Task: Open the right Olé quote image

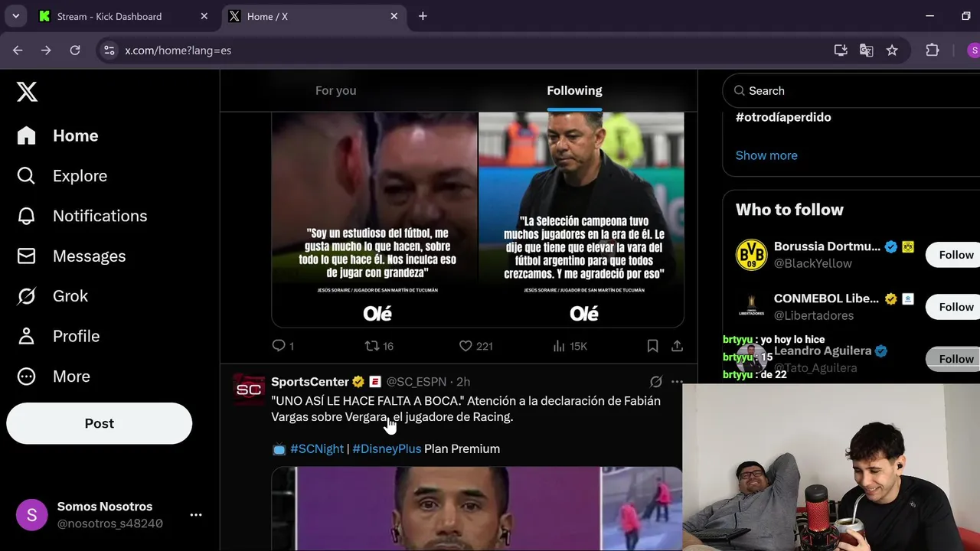Action: (582, 220)
